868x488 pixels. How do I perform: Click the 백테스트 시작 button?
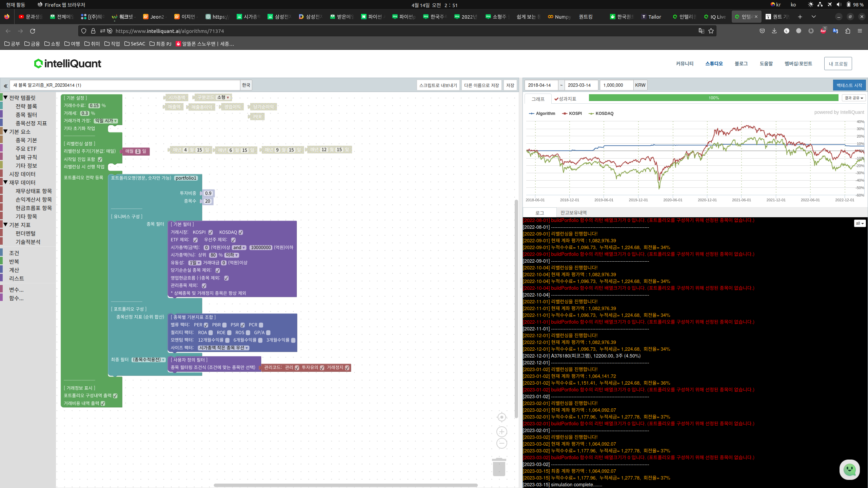[x=849, y=85]
